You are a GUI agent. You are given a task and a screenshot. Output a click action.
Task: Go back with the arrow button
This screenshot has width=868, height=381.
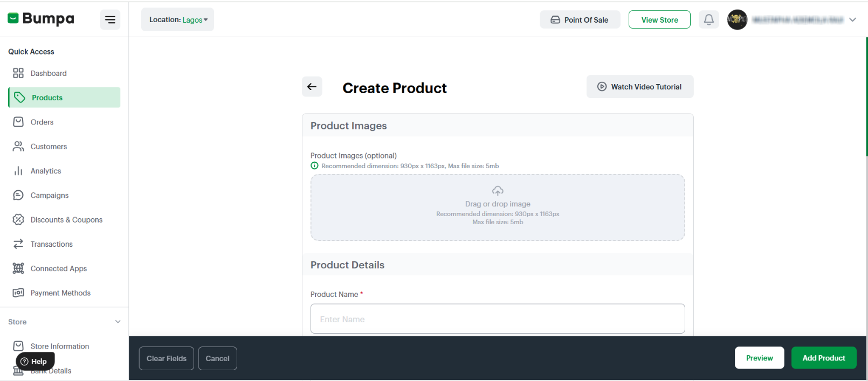tap(312, 87)
